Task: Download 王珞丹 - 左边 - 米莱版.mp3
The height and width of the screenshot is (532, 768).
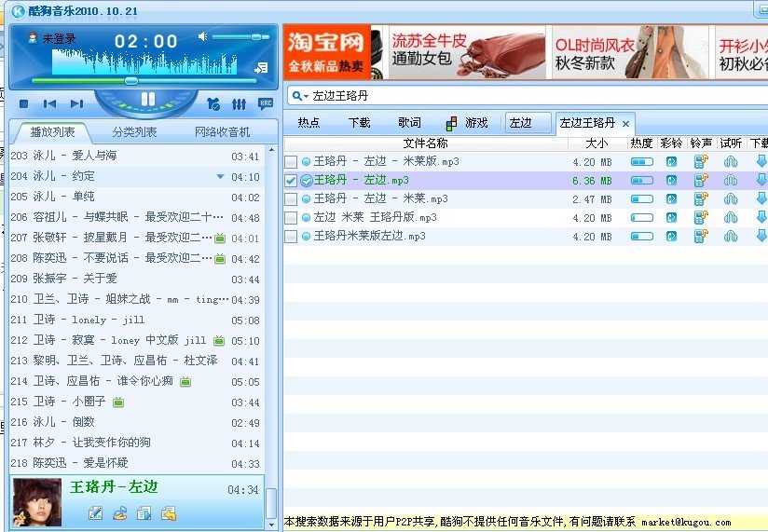Action: (761, 161)
